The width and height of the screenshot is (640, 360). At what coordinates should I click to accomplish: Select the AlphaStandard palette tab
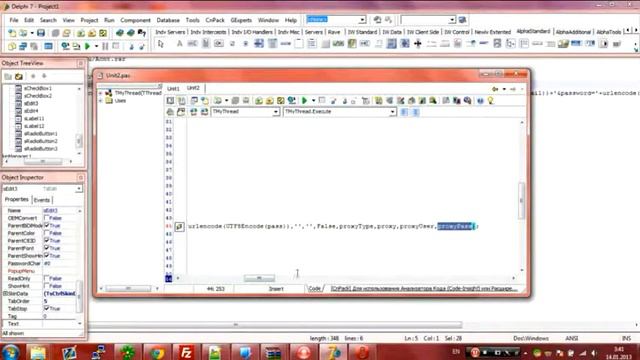[533, 31]
